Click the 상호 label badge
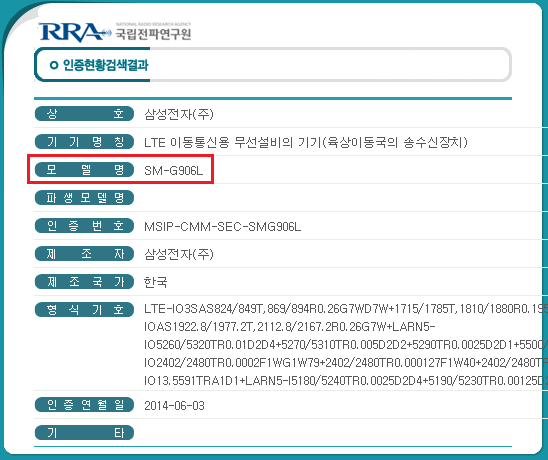The height and width of the screenshot is (460, 548). pyautogui.click(x=84, y=114)
